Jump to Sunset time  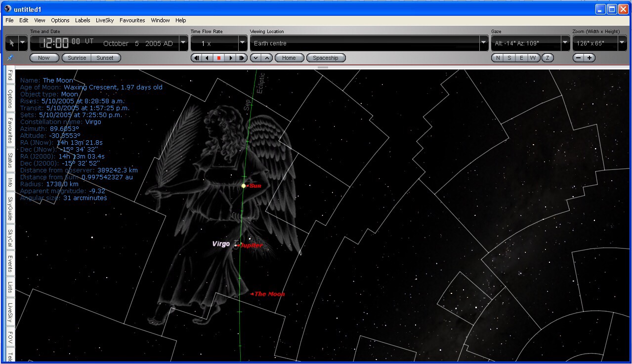(x=106, y=58)
